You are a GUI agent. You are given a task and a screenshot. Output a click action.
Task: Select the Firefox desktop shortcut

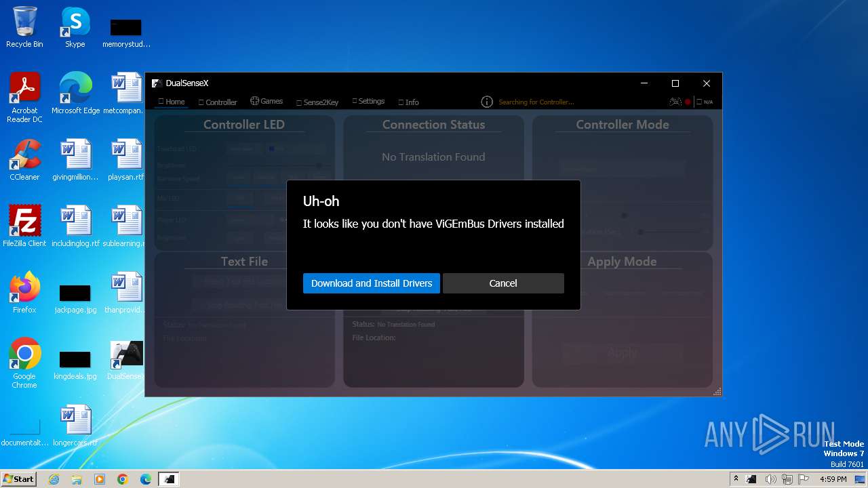tap(24, 293)
